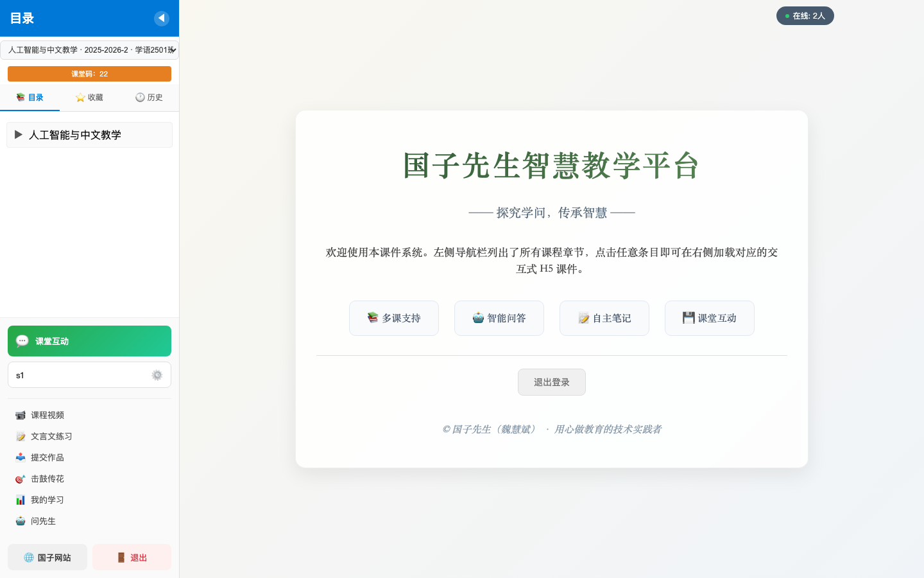Click the 自主笔记 feature card
Image resolution: width=924 pixels, height=578 pixels.
point(604,318)
